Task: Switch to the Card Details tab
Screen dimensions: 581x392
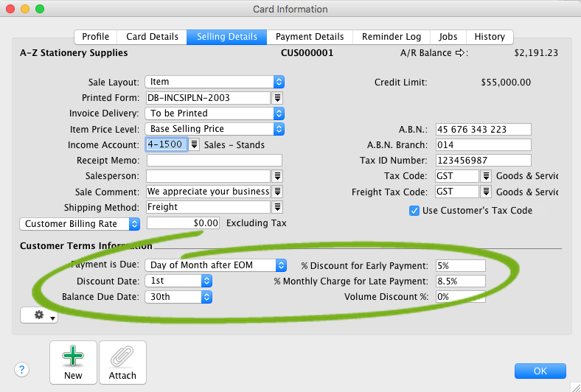Action: [x=152, y=37]
